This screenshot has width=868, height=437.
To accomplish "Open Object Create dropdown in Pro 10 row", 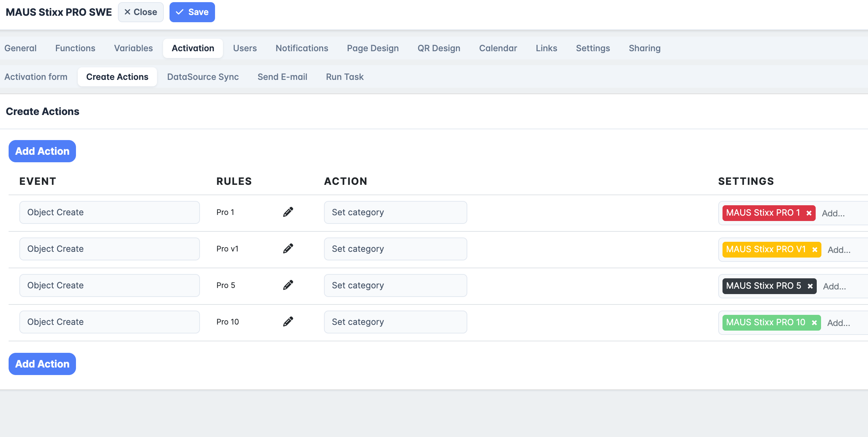I will [x=109, y=322].
